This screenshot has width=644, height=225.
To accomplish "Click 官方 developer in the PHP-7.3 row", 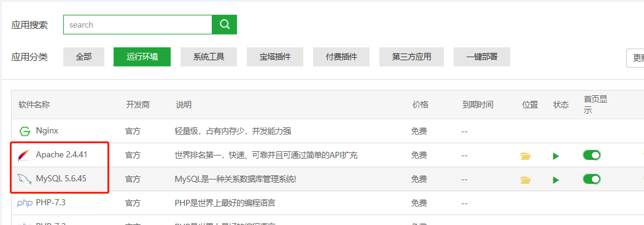I will click(133, 203).
